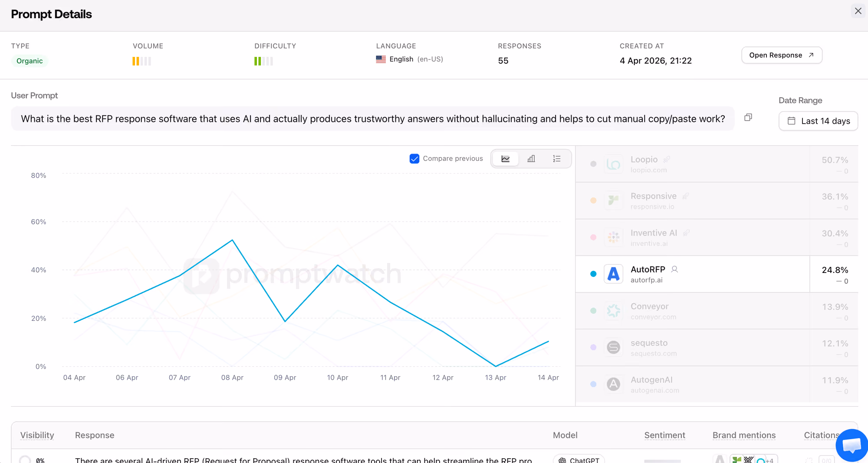Select the Inventive AI brand row

point(717,237)
